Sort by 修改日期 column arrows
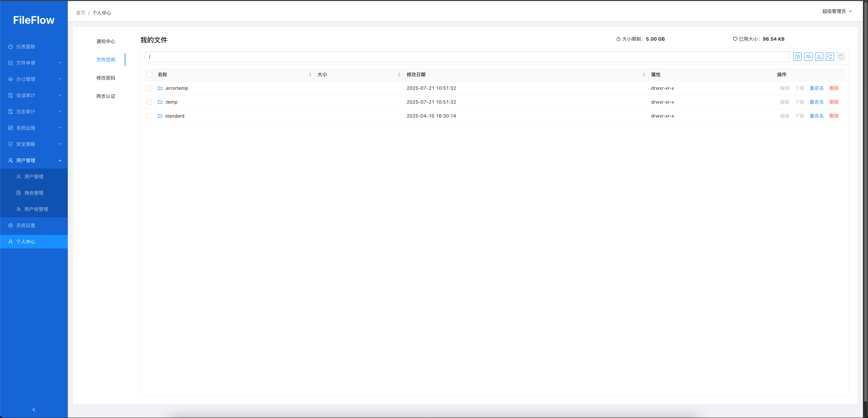This screenshot has height=418, width=868. point(644,75)
